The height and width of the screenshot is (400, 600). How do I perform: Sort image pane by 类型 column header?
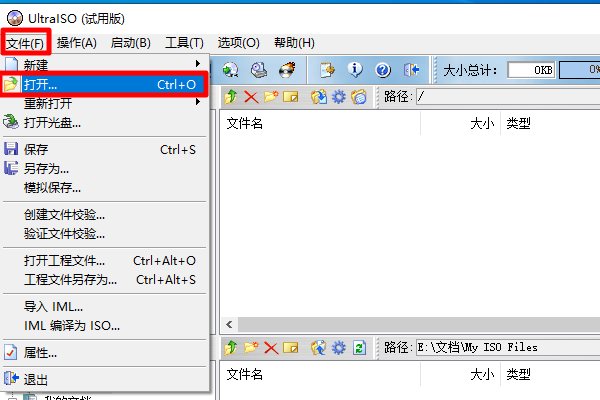pyautogui.click(x=550, y=124)
